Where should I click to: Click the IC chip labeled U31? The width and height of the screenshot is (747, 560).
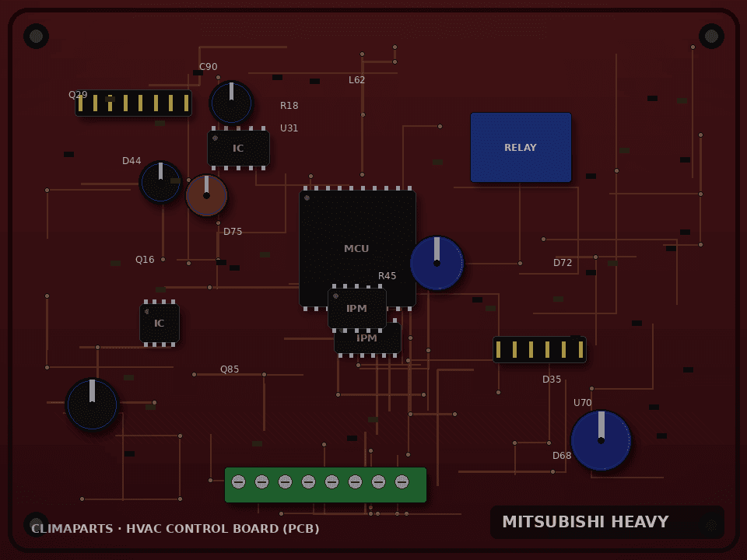tap(238, 148)
